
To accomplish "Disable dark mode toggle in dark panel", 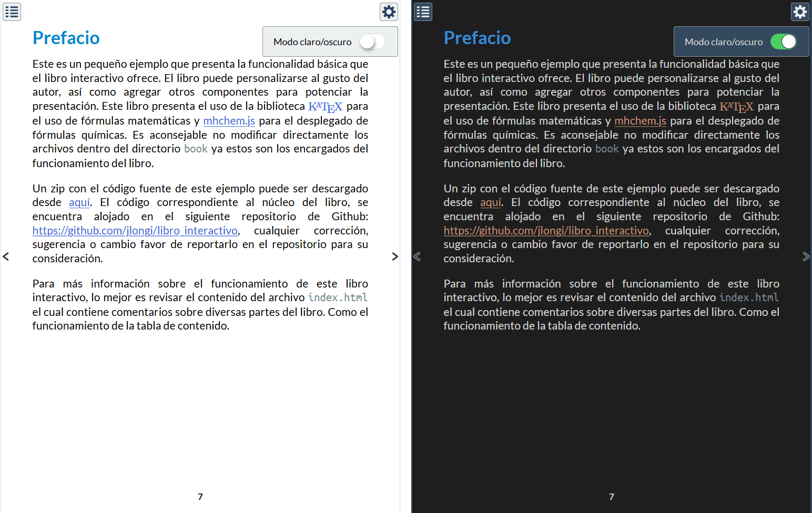I will pos(783,42).
